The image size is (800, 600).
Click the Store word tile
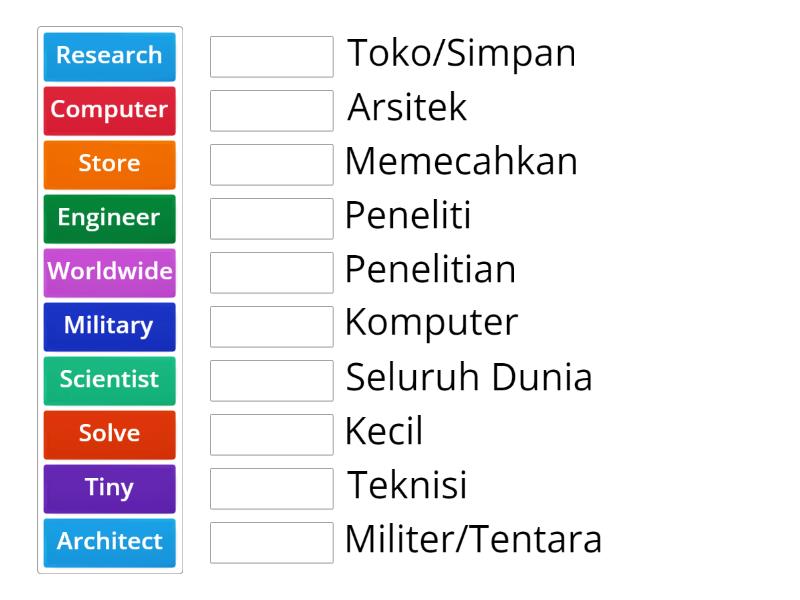[x=109, y=165]
